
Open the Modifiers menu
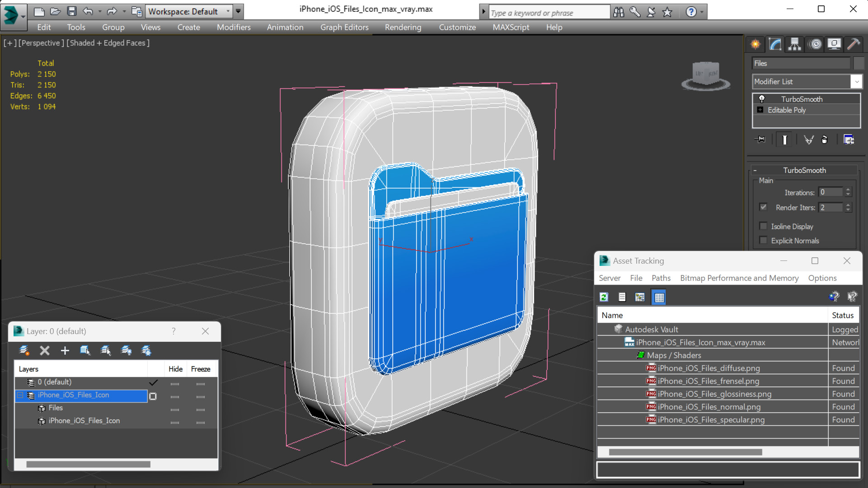tap(234, 27)
